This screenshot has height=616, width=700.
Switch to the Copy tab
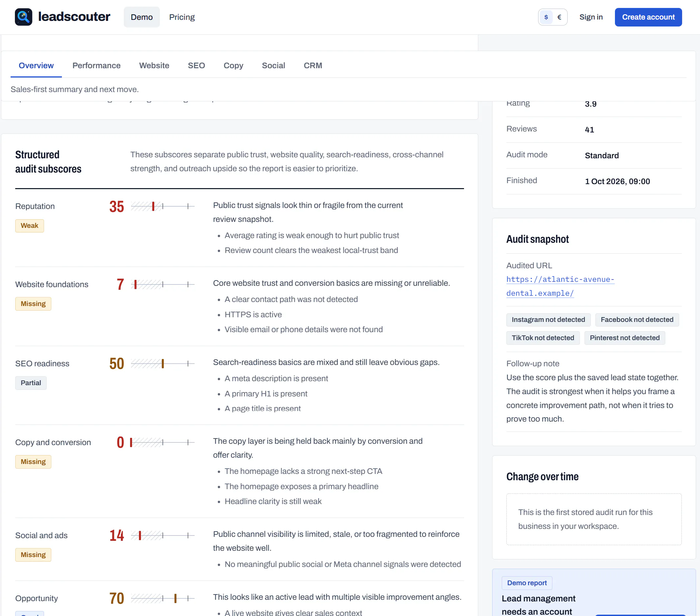click(x=234, y=66)
